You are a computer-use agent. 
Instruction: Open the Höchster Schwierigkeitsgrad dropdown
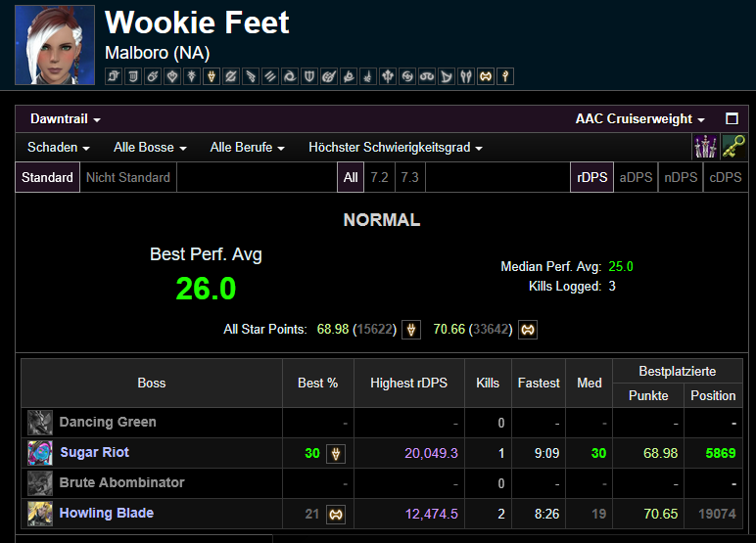tap(396, 147)
